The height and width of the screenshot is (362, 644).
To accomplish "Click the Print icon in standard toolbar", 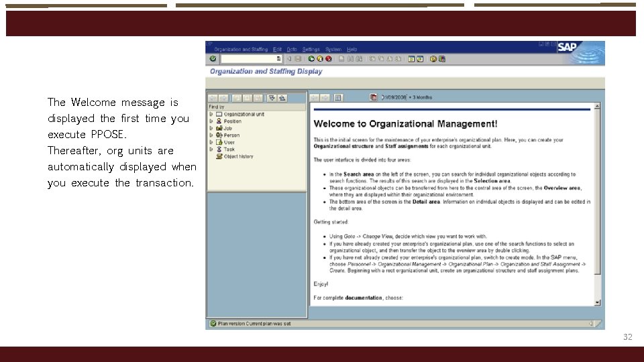I will pos(341,59).
